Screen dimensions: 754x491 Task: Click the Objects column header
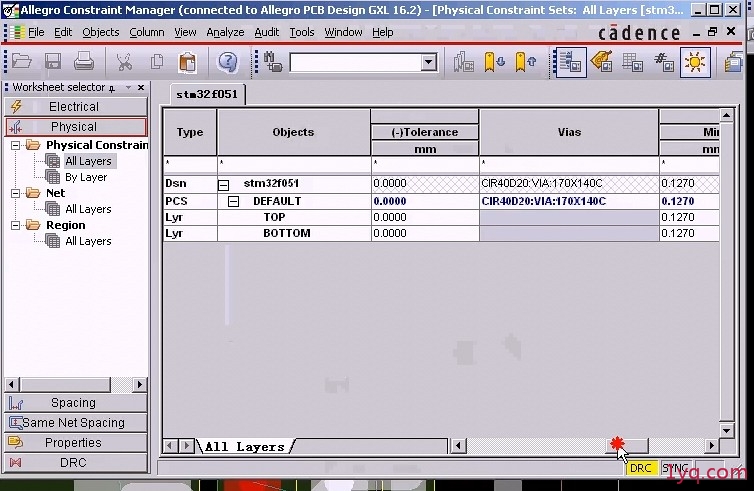tap(293, 132)
